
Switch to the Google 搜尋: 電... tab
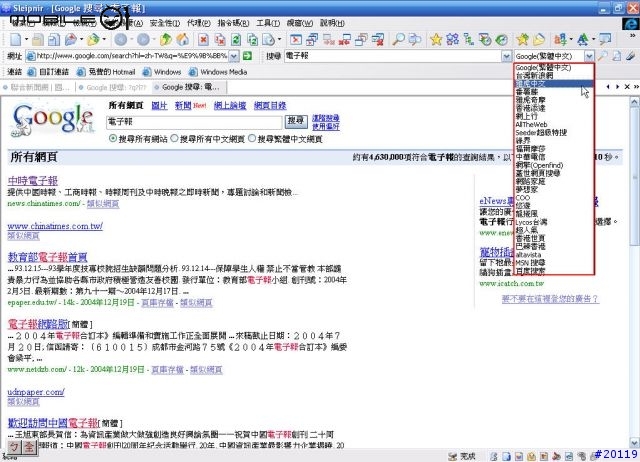point(190,87)
